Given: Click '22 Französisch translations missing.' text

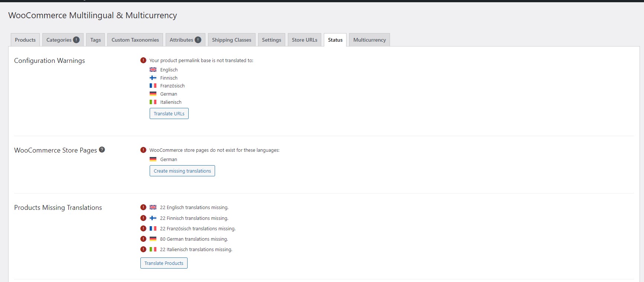Looking at the screenshot, I should pyautogui.click(x=198, y=229).
